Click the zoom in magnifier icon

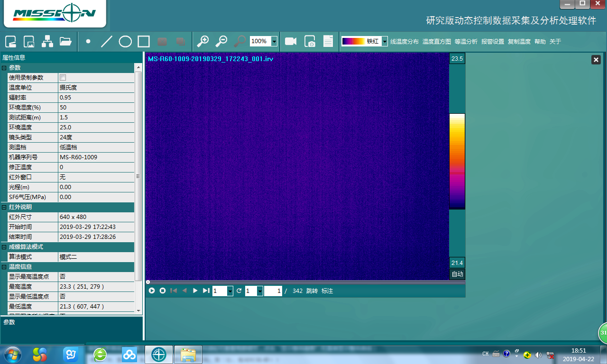[x=203, y=42]
